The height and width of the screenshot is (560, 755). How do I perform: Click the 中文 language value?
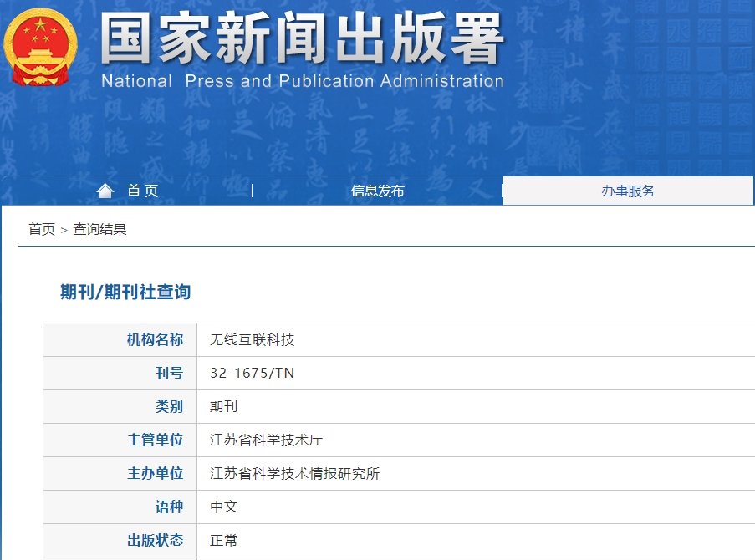click(223, 507)
